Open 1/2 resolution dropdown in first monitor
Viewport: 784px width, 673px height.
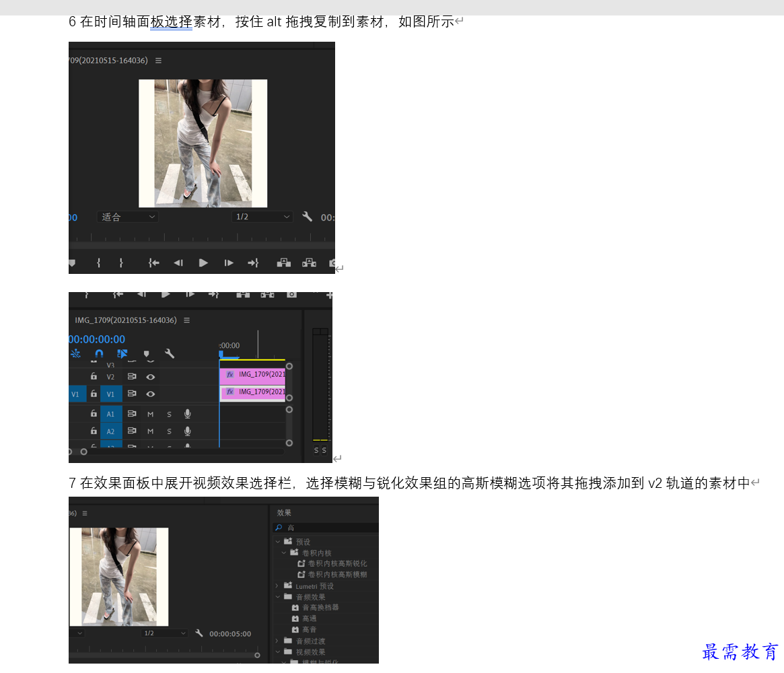pos(262,217)
